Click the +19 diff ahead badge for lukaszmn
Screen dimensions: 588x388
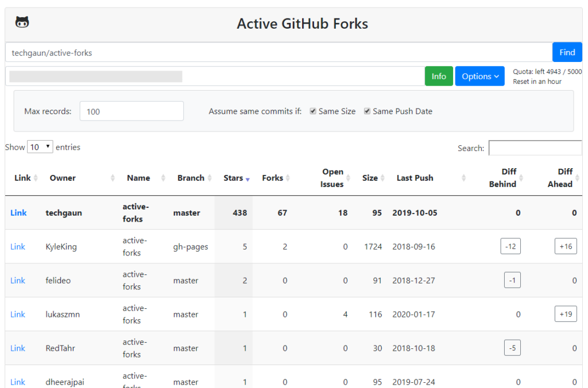[x=566, y=314]
